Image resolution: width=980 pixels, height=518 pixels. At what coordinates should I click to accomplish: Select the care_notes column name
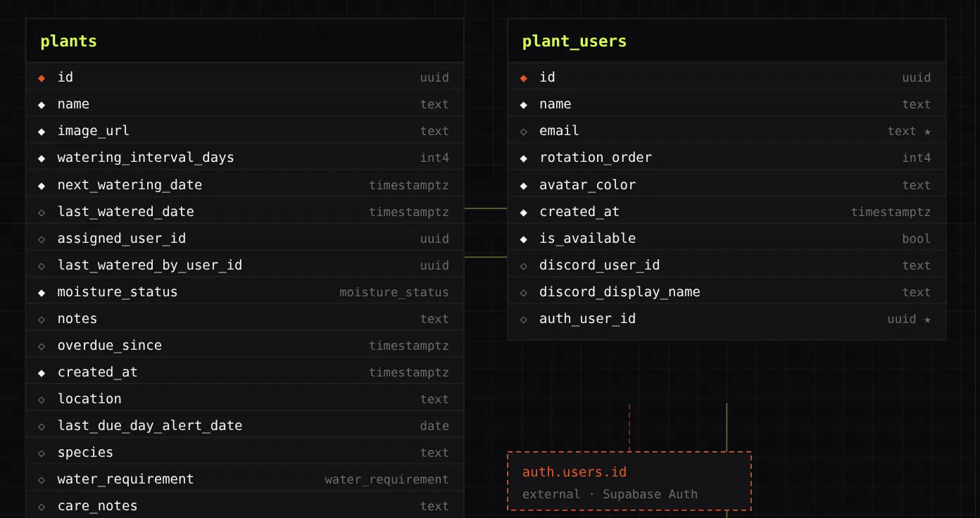[x=98, y=506]
